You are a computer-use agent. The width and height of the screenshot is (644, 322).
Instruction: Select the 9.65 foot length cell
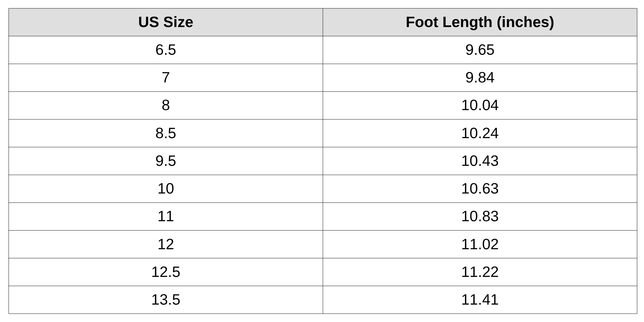(x=480, y=50)
